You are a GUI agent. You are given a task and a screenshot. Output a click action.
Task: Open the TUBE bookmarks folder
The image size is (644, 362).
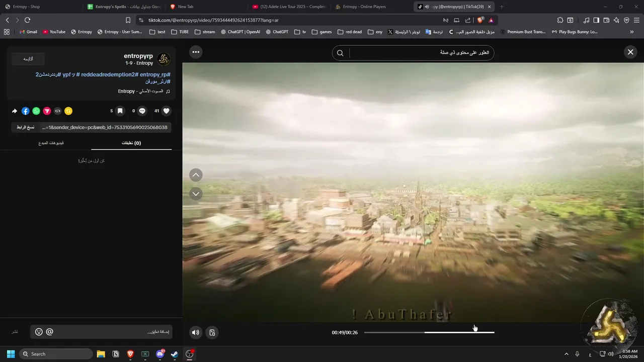point(180,32)
